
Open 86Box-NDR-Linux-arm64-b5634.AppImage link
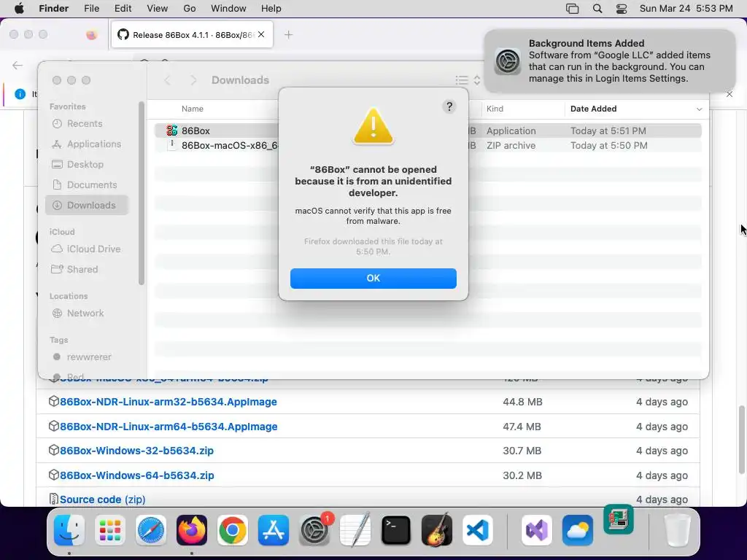tap(169, 427)
